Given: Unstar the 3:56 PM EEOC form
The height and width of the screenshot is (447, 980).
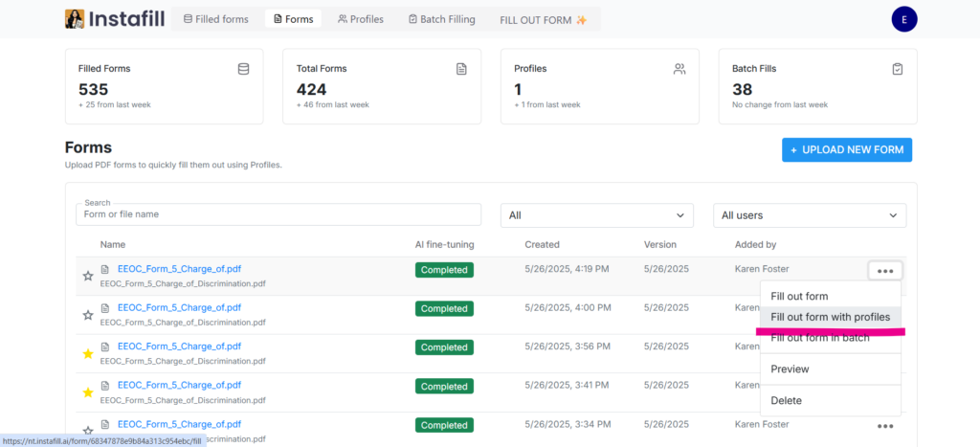Looking at the screenshot, I should 88,354.
